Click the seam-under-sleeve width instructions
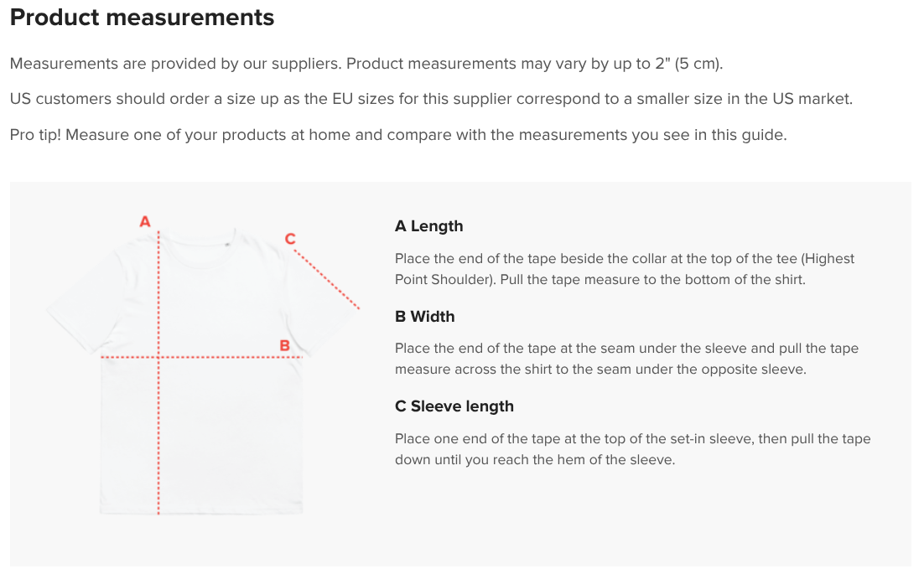This screenshot has height=574, width=924. tap(626, 359)
